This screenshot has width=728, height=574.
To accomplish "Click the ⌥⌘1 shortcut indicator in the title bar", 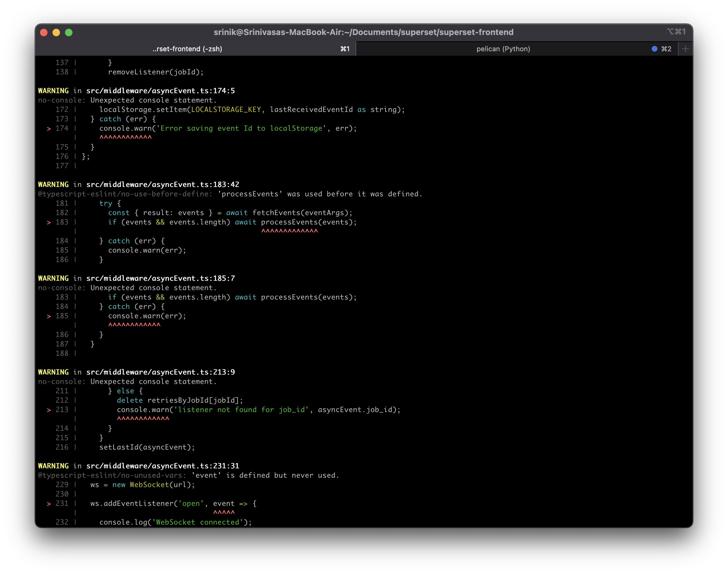I will pos(676,32).
